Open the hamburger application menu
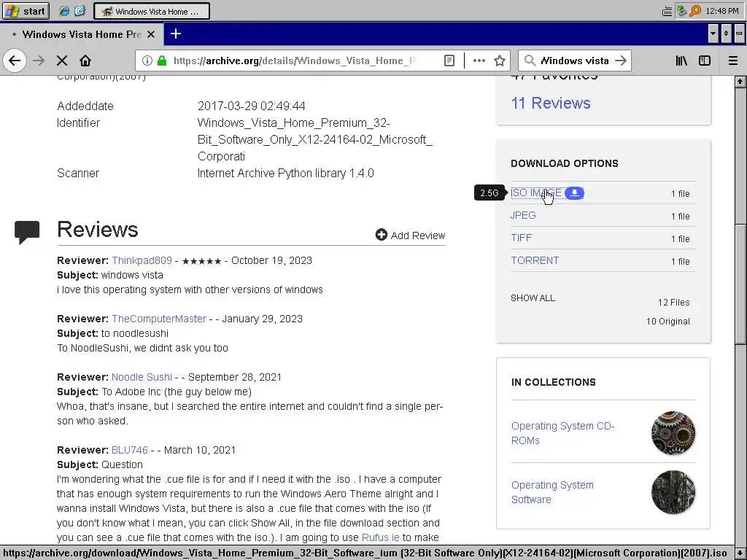Screen dimensions: 747x560 click(x=732, y=61)
